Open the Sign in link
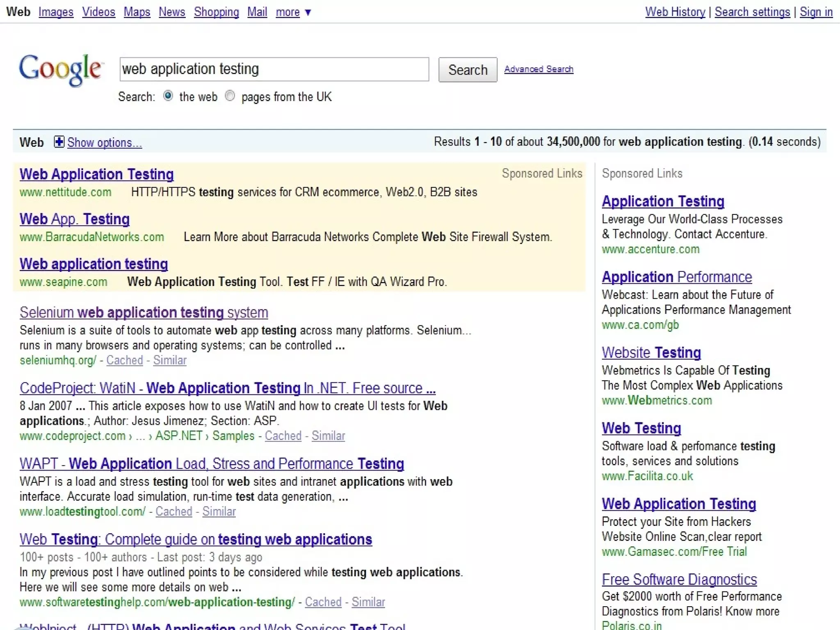The height and width of the screenshot is (630, 840). coord(816,12)
